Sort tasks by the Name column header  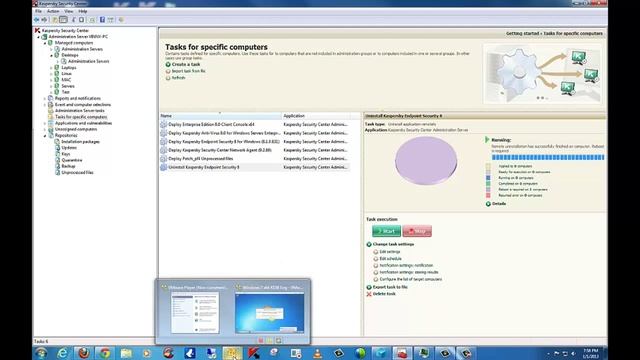[220, 116]
